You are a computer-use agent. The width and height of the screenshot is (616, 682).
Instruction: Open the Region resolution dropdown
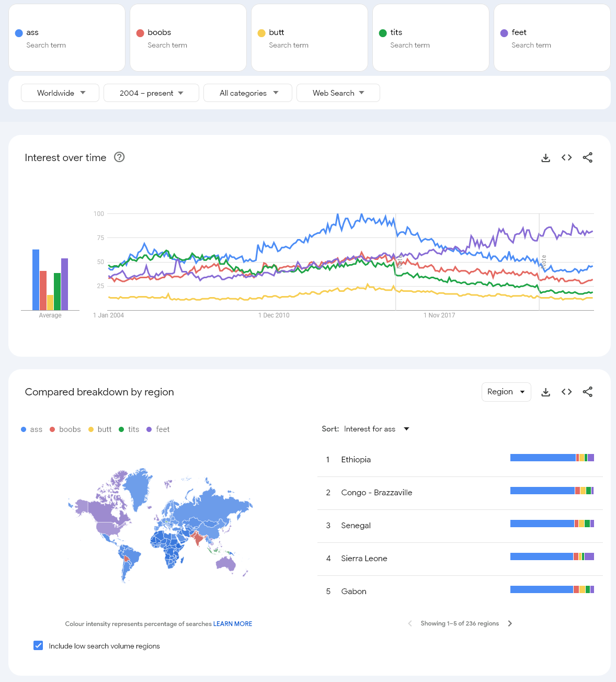pyautogui.click(x=506, y=392)
